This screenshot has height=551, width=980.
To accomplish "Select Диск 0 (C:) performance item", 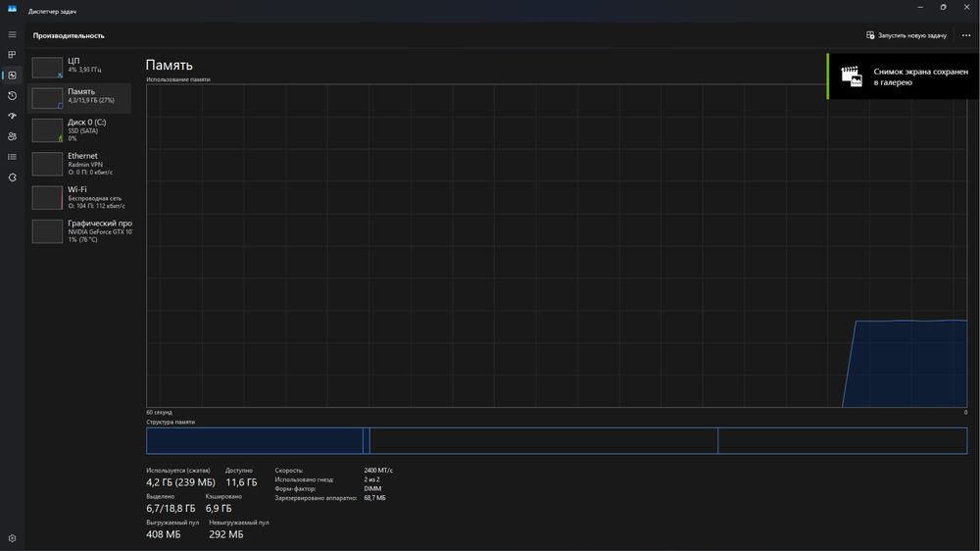I will coord(80,130).
